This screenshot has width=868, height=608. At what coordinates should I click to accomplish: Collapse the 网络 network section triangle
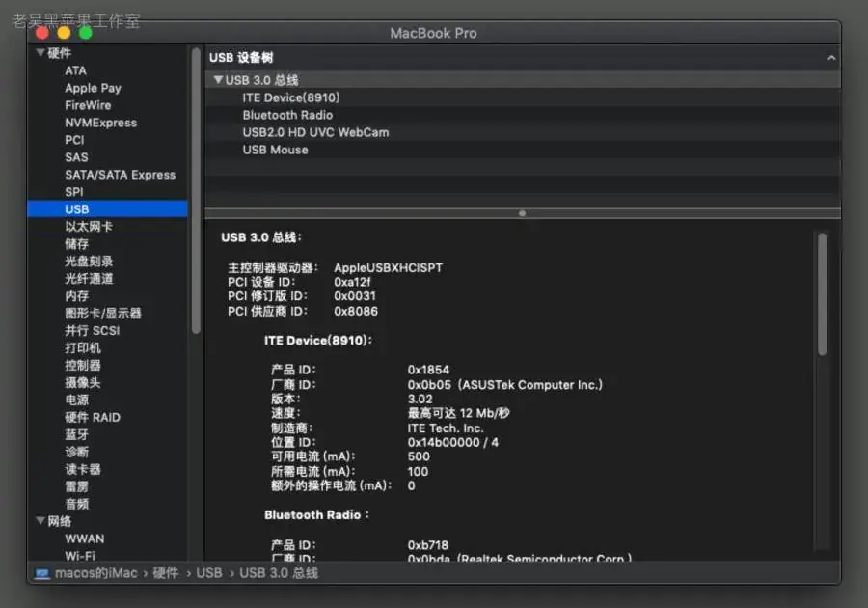(x=41, y=521)
